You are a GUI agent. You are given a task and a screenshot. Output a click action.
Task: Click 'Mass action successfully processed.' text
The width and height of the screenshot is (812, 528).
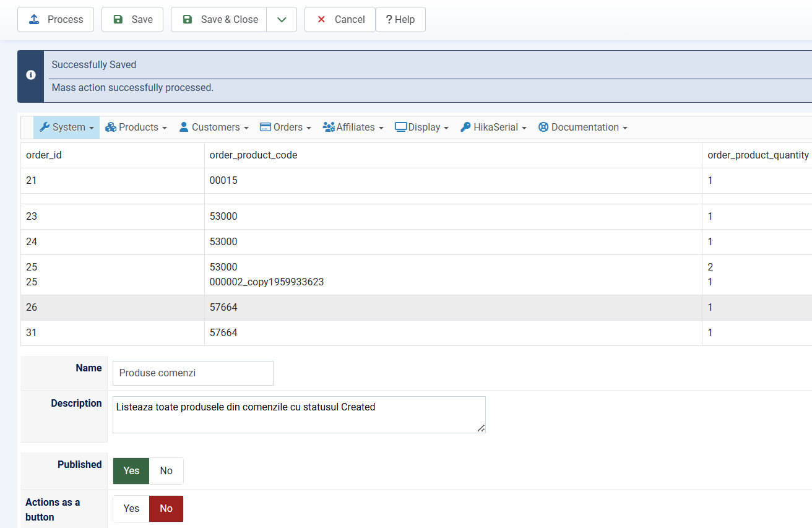coord(132,88)
